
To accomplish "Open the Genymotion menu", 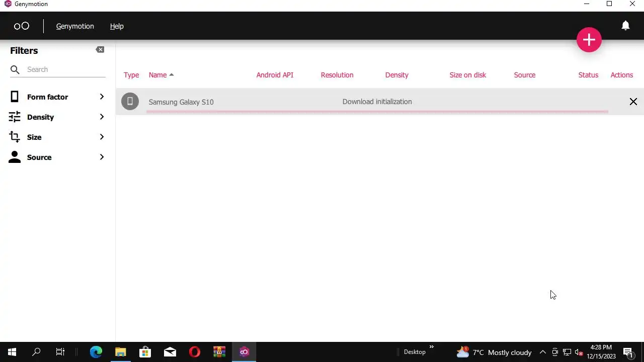I will 75,26.
